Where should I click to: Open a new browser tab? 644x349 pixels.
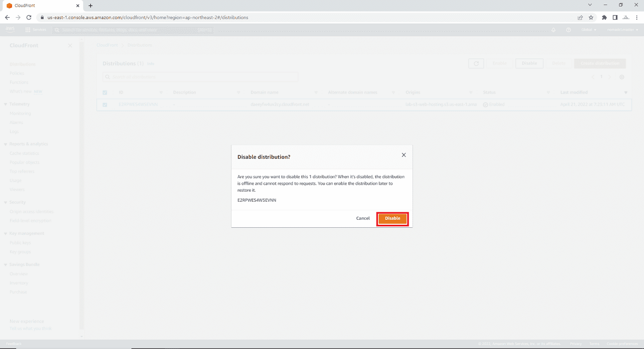(91, 6)
